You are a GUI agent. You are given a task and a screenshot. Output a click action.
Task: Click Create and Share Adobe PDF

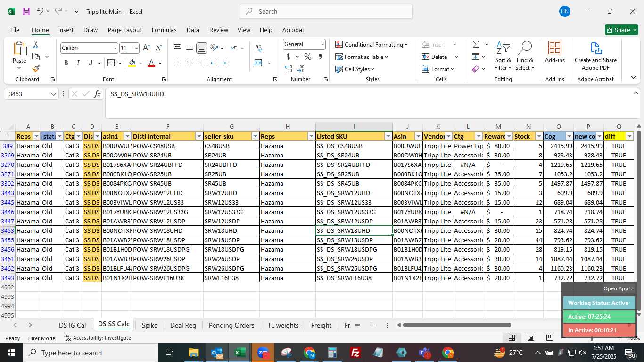[595, 56]
